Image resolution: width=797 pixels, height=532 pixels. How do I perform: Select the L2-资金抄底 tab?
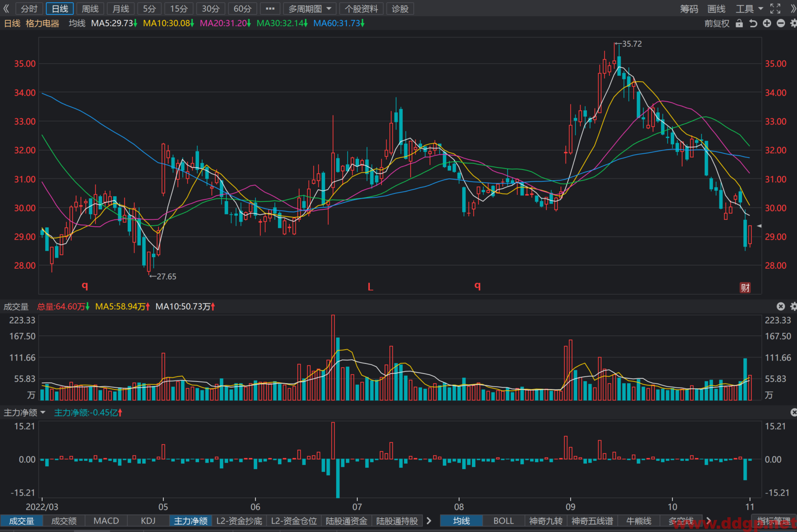click(x=239, y=521)
